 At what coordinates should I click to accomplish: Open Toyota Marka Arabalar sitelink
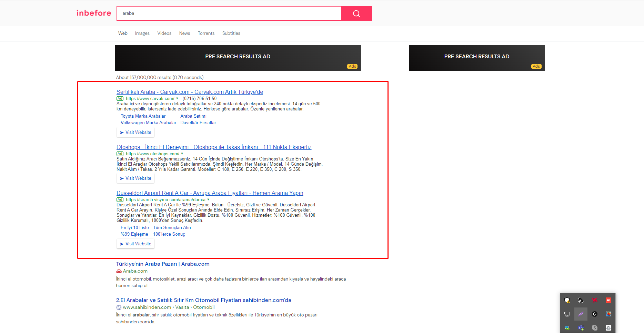(143, 116)
